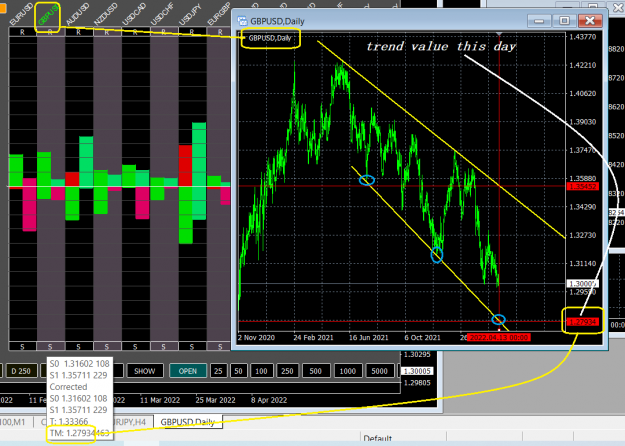The width and height of the screenshot is (625, 446).
Task: Select the 25 bars button
Action: 218,371
